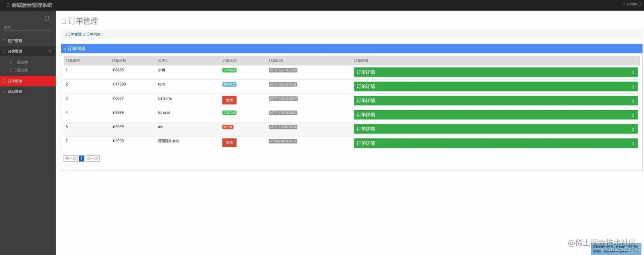Click 订单完成 status badge for 小明
Image resolution: width=644 pixels, height=255 pixels.
(x=229, y=70)
